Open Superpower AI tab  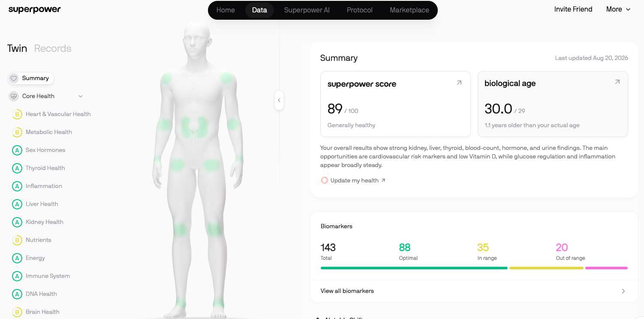click(x=307, y=10)
